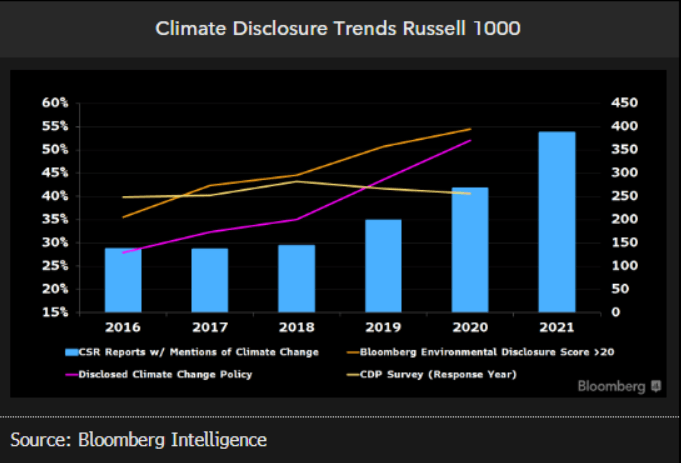
Task: Click the 55% left axis label
Action: pos(55,126)
